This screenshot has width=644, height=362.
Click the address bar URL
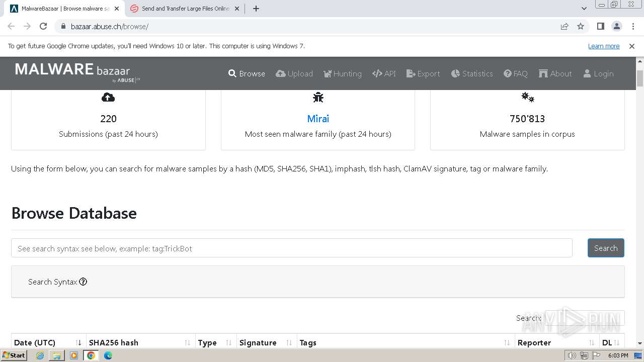coord(110,26)
